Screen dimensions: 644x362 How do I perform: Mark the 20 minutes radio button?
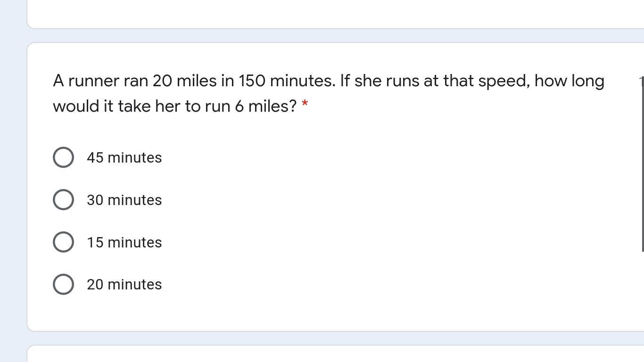tap(63, 285)
